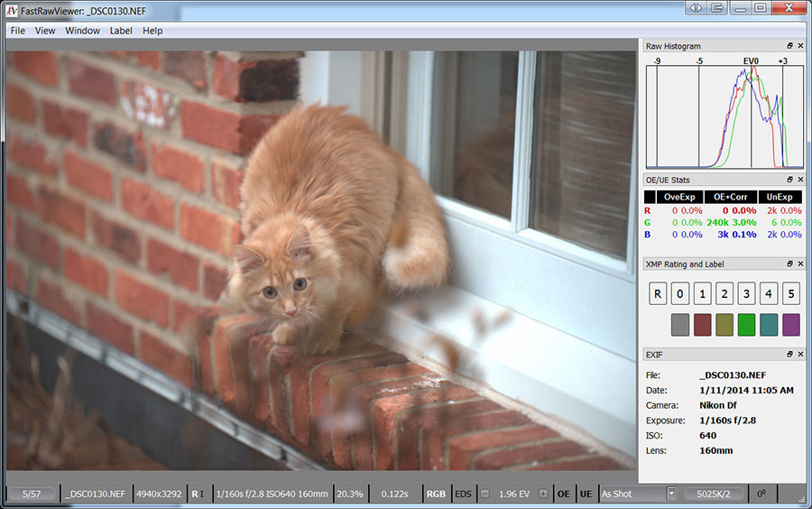
Task: Open the File menu
Action: (x=18, y=31)
